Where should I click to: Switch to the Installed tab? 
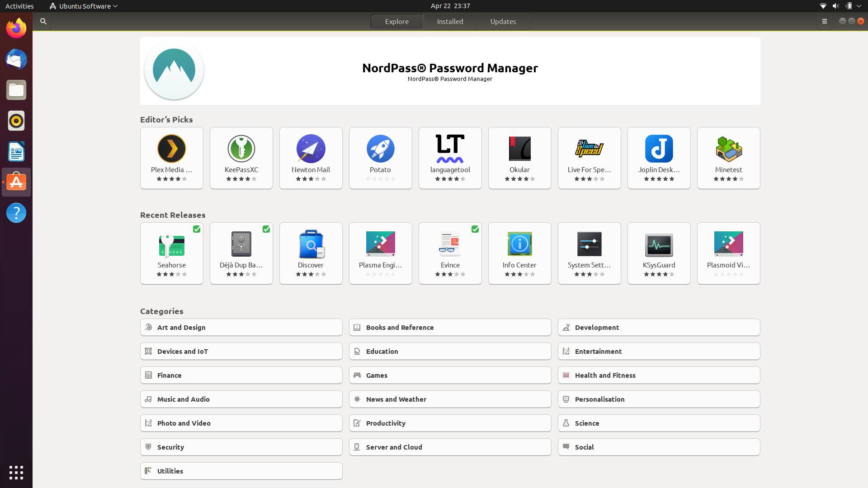coord(450,21)
